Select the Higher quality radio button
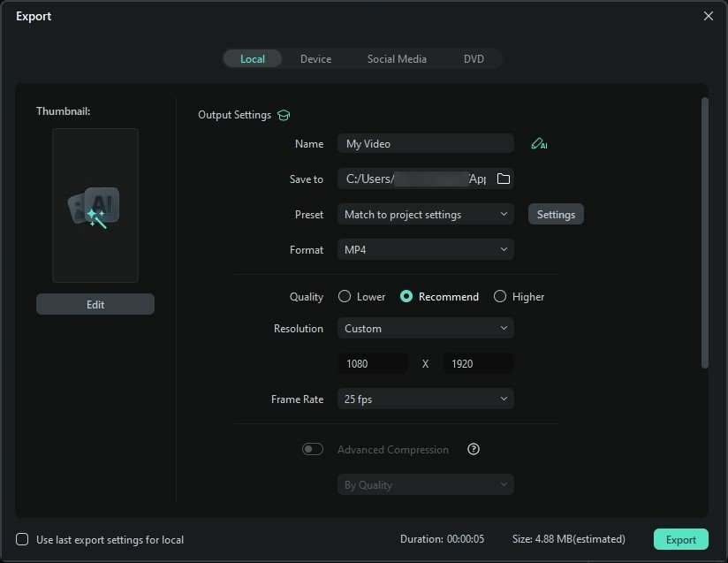Screen dimensions: 728x563 (x=500, y=297)
